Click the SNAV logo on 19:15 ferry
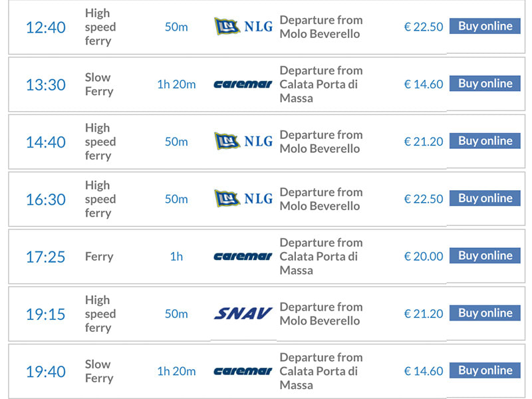 pyautogui.click(x=243, y=313)
